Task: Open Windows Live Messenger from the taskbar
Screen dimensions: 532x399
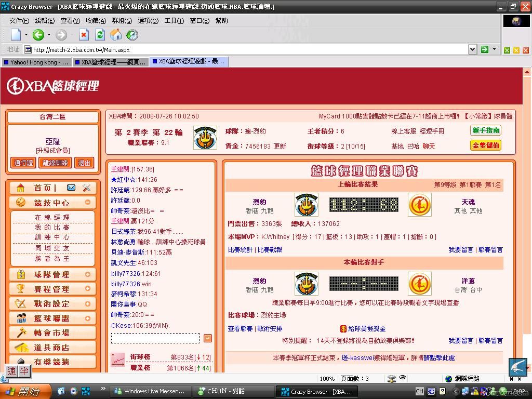Action: [x=150, y=391]
